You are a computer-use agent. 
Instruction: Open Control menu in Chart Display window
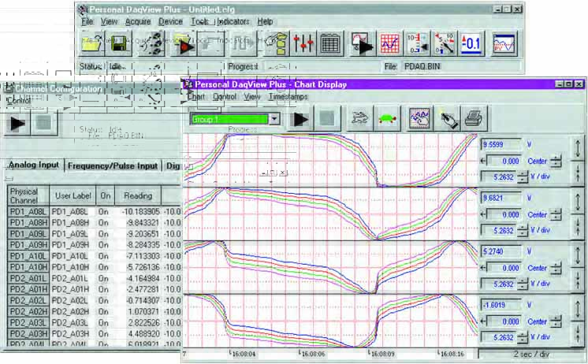point(225,97)
